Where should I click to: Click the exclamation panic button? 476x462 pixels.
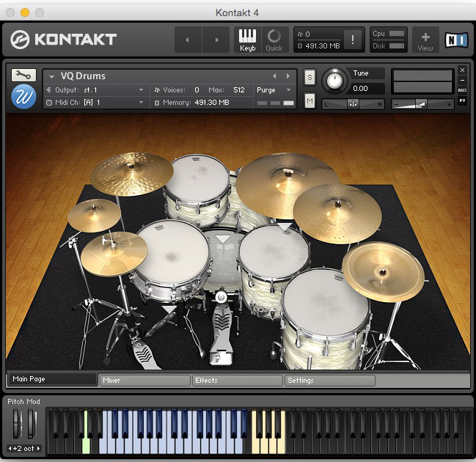pos(353,40)
